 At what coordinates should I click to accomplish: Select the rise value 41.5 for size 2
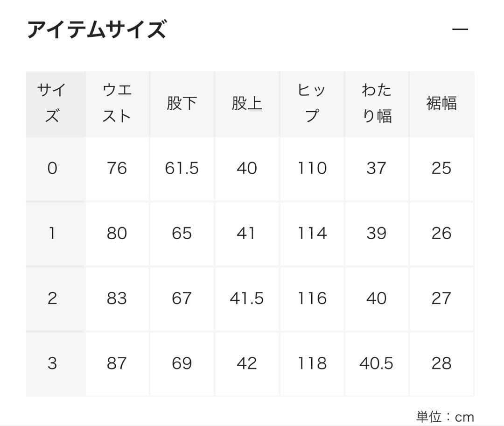pyautogui.click(x=247, y=298)
